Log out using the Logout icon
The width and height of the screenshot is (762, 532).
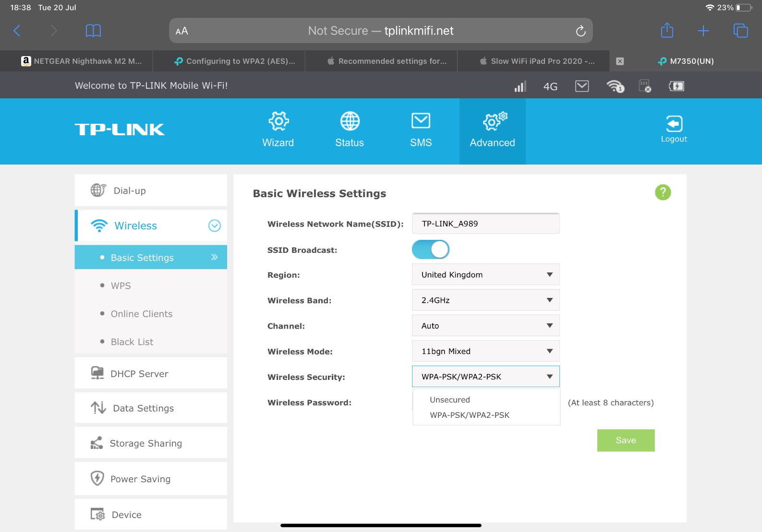click(674, 129)
